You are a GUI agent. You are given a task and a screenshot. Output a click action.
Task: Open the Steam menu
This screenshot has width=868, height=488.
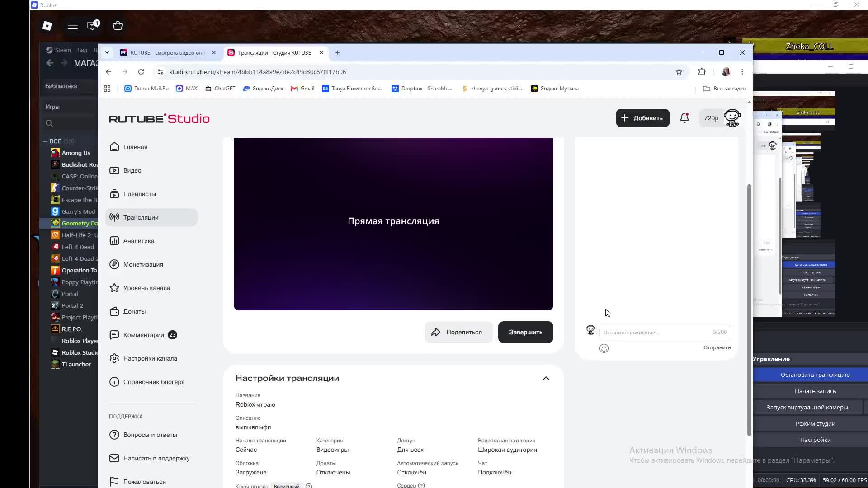point(58,50)
